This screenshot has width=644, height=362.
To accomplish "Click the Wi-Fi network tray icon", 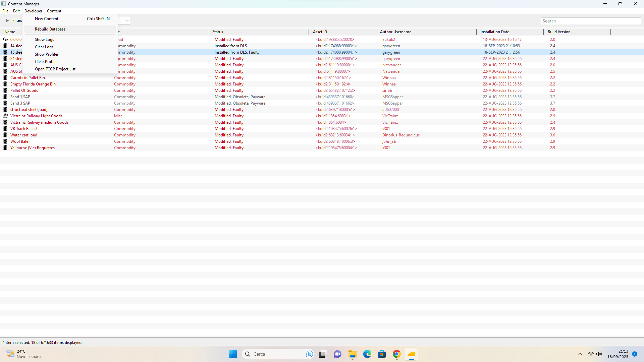I will [591, 354].
